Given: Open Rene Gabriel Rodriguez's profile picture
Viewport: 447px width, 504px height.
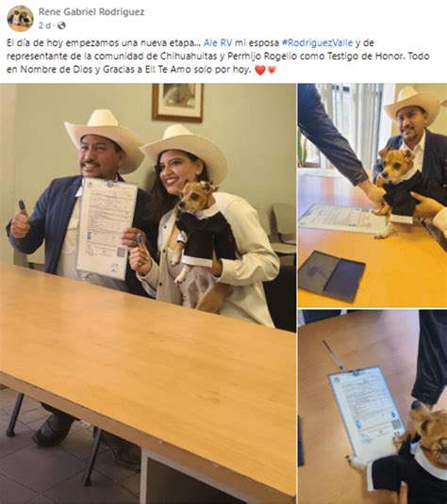Looking at the screenshot, I should click(x=20, y=19).
